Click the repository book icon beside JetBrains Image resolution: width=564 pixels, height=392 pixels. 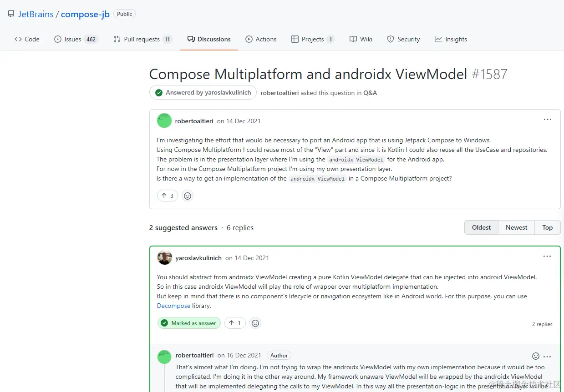[x=11, y=14]
